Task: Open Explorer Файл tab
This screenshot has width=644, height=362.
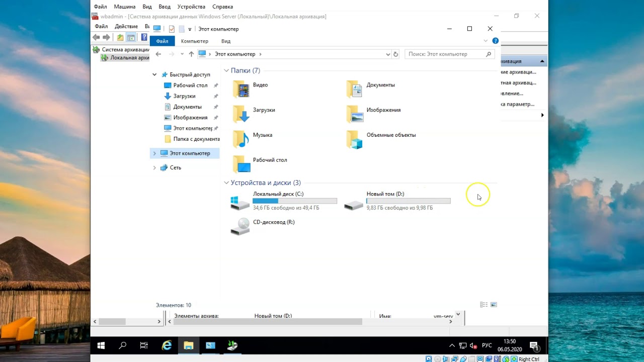Action: click(x=162, y=41)
